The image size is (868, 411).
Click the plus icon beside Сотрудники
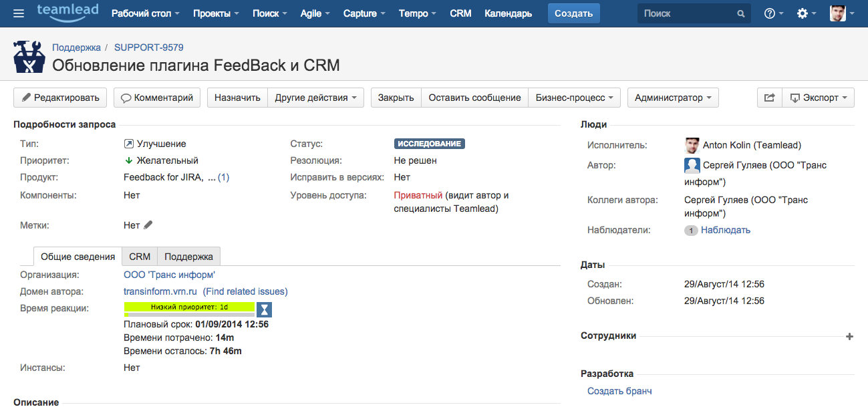click(x=849, y=336)
